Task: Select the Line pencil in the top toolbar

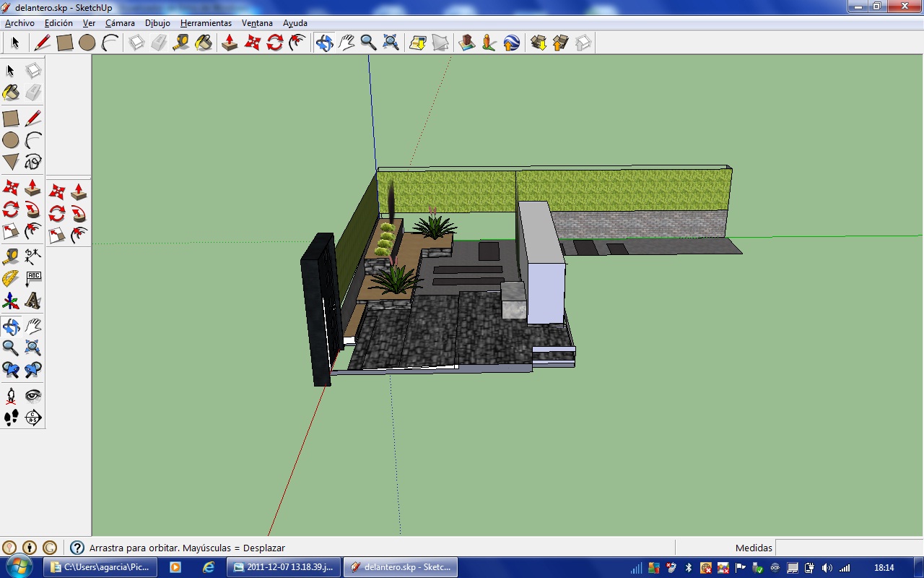Action: tap(43, 43)
